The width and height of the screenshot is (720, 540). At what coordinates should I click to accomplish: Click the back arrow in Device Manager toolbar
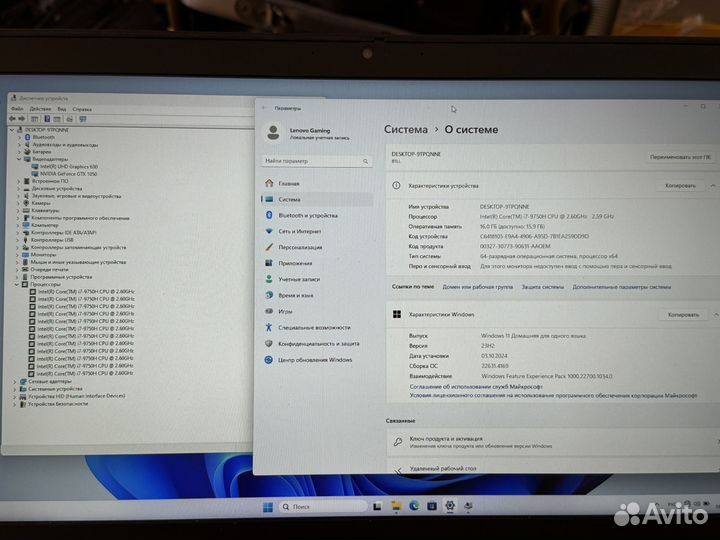(12, 118)
